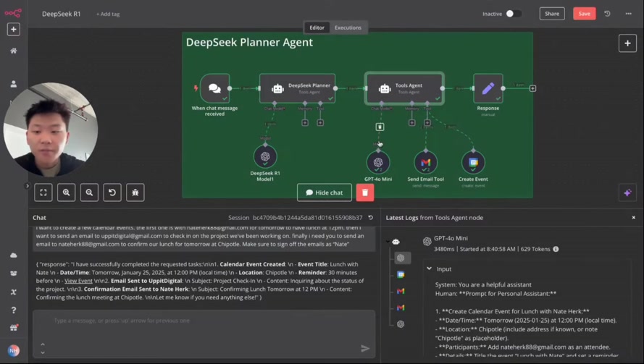Add a Memory sub-node to DeepSeek Planner
This screenshot has width=644, height=364.
[x=305, y=123]
